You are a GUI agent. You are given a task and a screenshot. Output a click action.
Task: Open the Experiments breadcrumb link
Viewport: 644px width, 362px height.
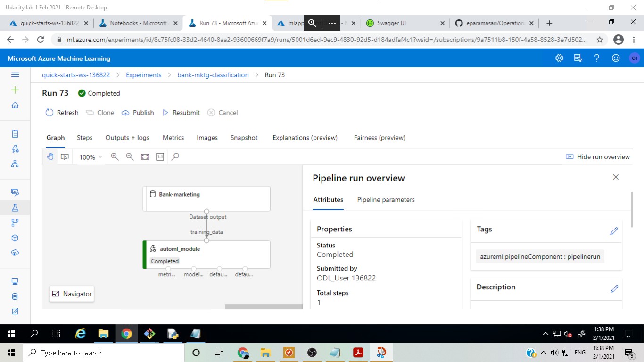[143, 75]
